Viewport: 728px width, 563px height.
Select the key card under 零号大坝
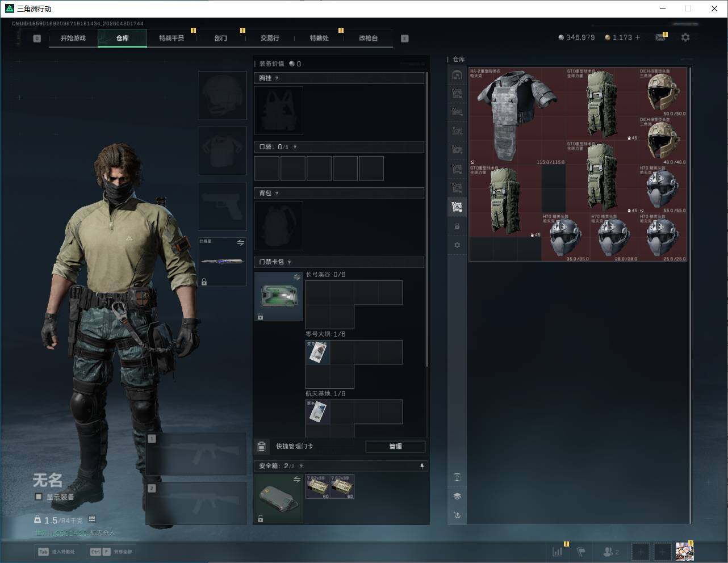click(318, 352)
